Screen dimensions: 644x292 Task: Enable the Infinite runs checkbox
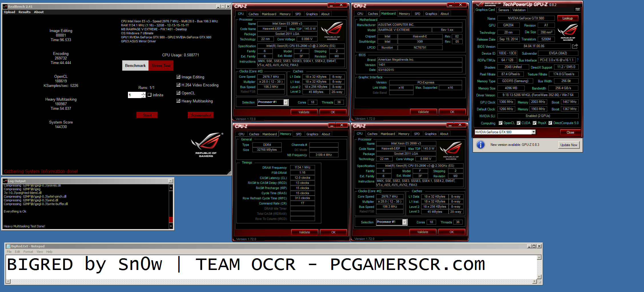pos(149,95)
